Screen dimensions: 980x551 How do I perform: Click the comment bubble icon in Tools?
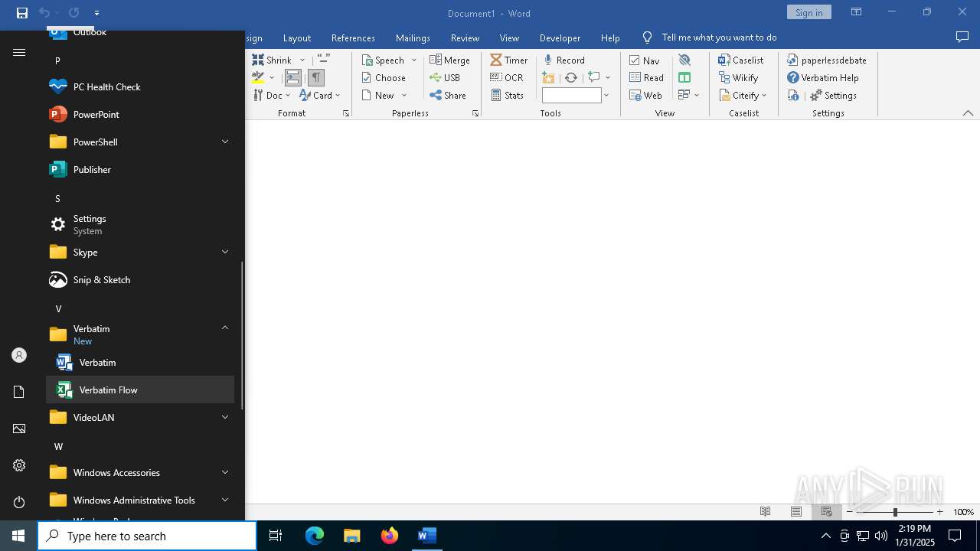click(x=594, y=77)
